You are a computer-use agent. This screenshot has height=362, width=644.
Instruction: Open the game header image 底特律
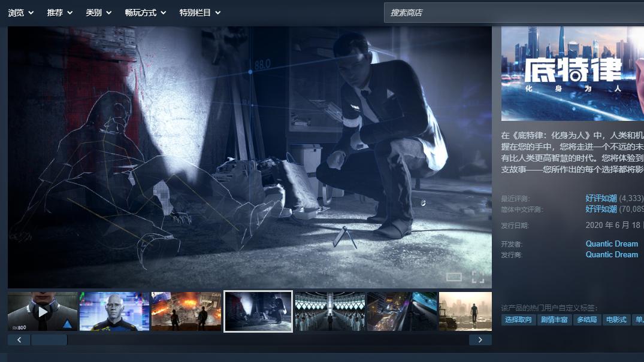point(573,74)
